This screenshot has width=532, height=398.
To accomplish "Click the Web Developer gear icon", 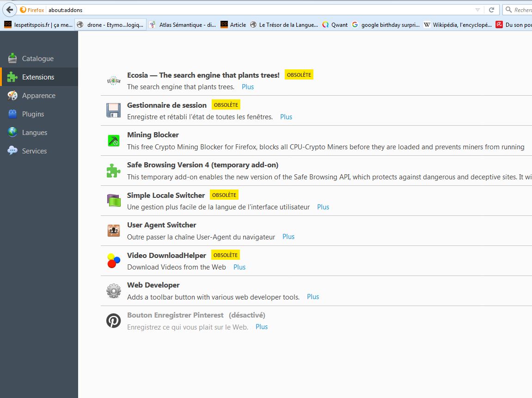I will click(x=113, y=291).
